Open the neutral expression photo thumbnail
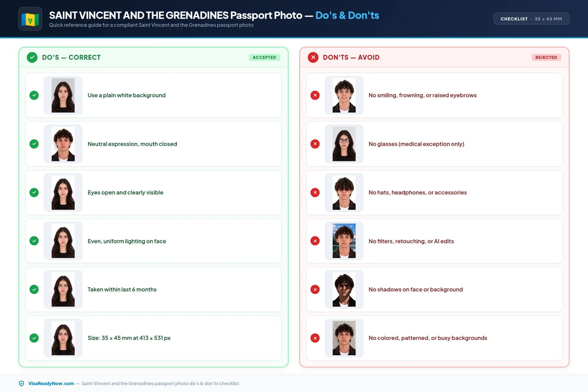Image resolution: width=588 pixels, height=392 pixels. (x=63, y=144)
